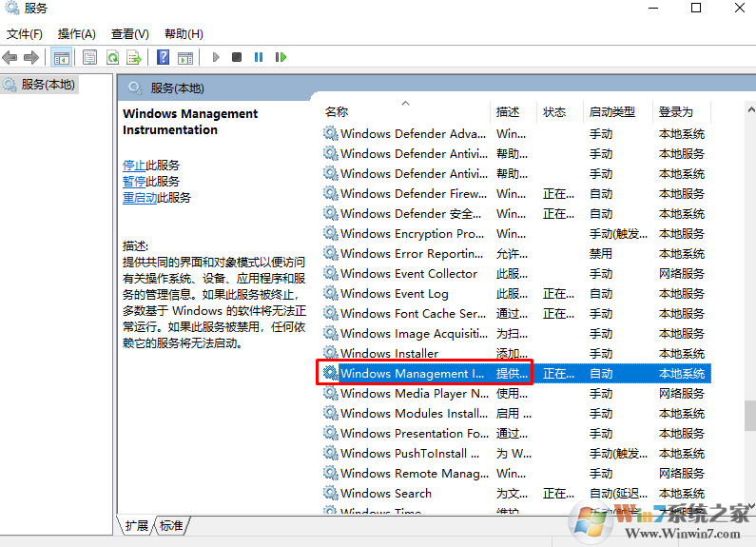
Task: Select 服务(本地) in the left tree
Action: pyautogui.click(x=40, y=85)
